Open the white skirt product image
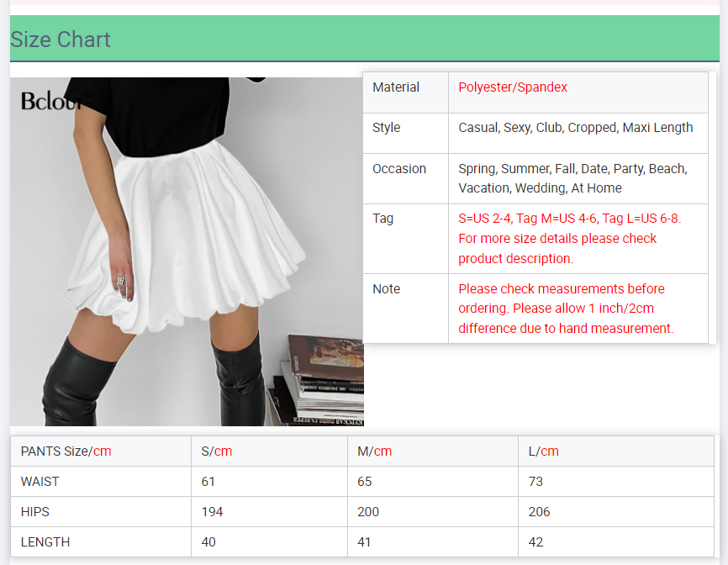Viewport: 728px width, 565px height. 187,251
